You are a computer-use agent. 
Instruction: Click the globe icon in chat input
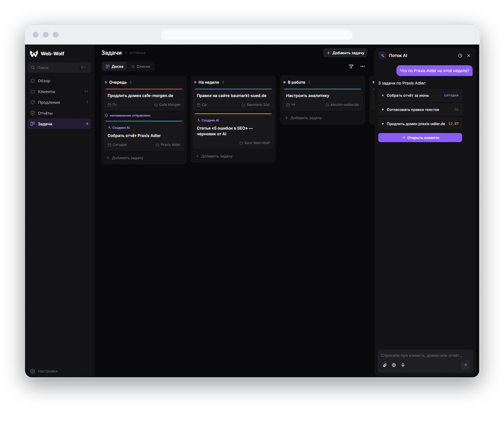[394, 365]
